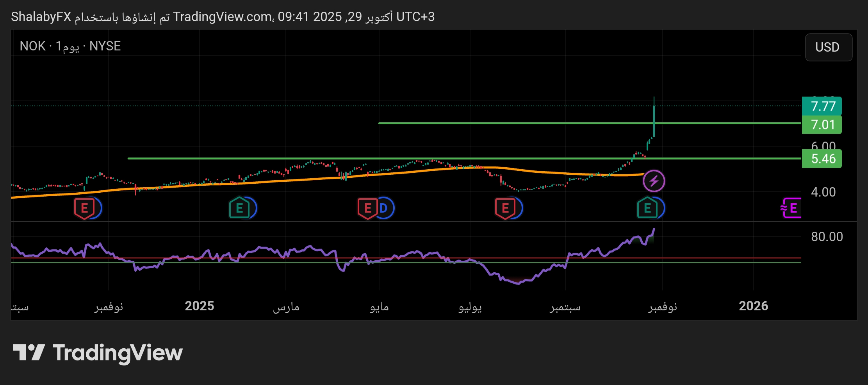The image size is (868, 385).
Task: Click the red earnings marker near May
Action: tap(367, 208)
